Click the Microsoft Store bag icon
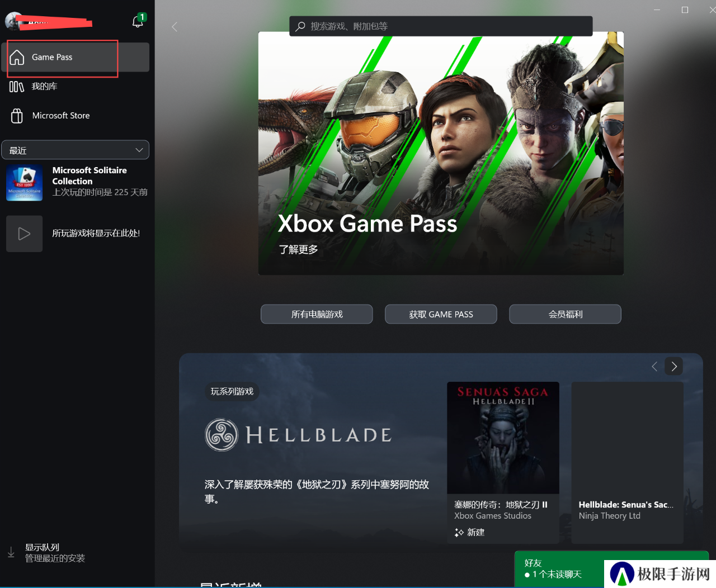This screenshot has height=588, width=716. [17, 116]
